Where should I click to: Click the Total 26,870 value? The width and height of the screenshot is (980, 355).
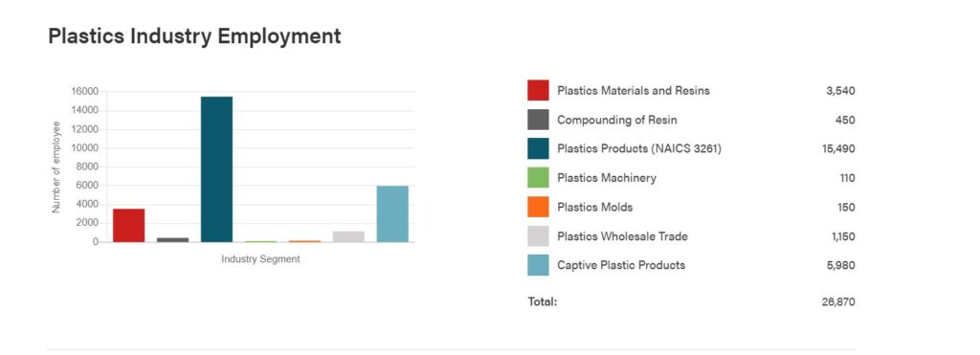838,301
